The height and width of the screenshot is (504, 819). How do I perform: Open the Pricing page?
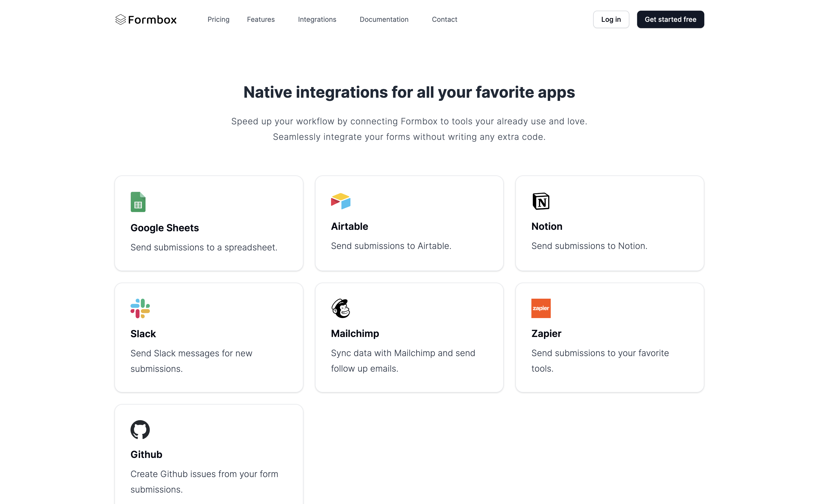219,19
